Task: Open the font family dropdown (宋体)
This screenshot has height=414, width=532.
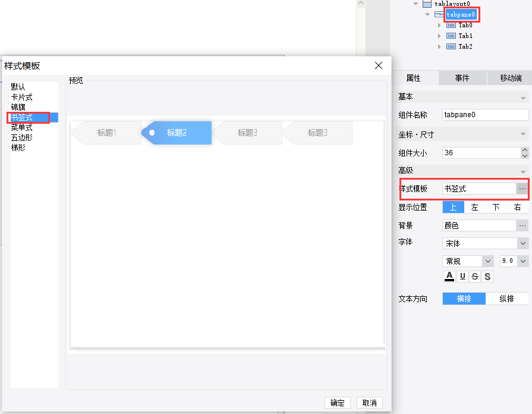Action: [485, 243]
